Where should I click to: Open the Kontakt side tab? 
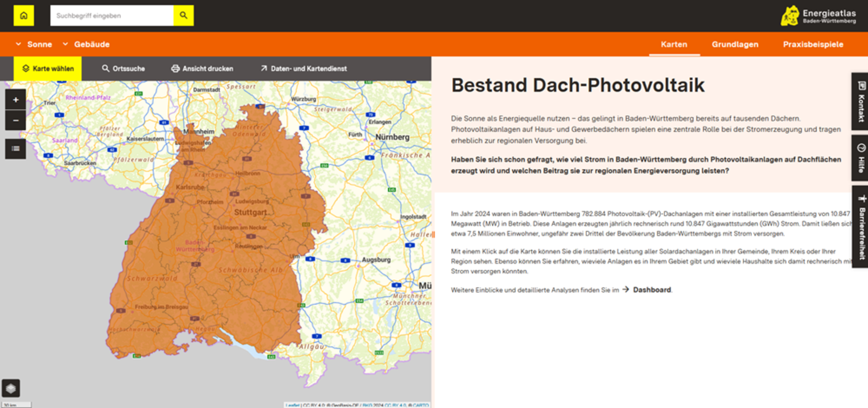[x=861, y=101]
